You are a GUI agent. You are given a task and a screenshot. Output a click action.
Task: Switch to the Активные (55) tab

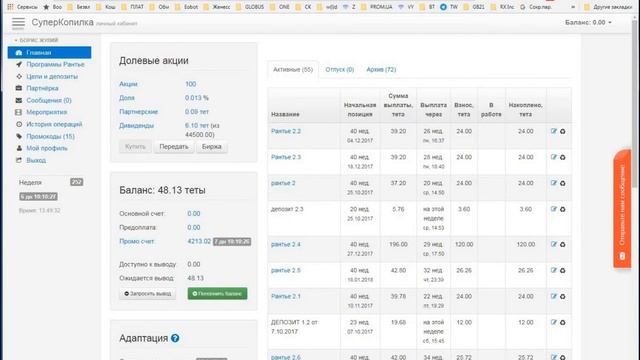[x=293, y=70]
